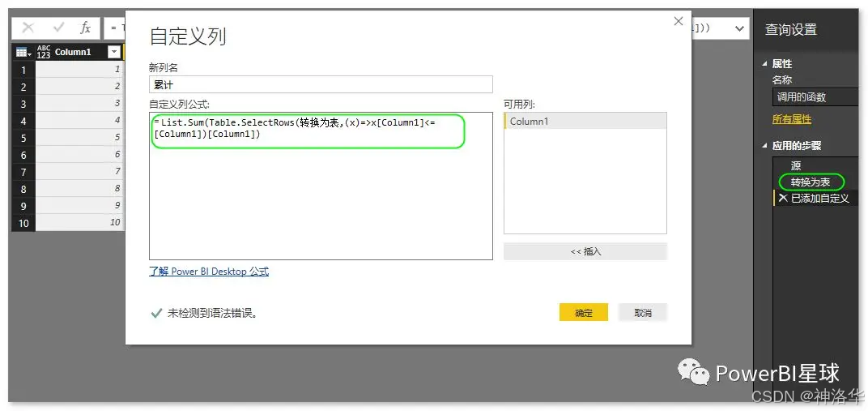
Task: Click the 确定 button
Action: 584,312
